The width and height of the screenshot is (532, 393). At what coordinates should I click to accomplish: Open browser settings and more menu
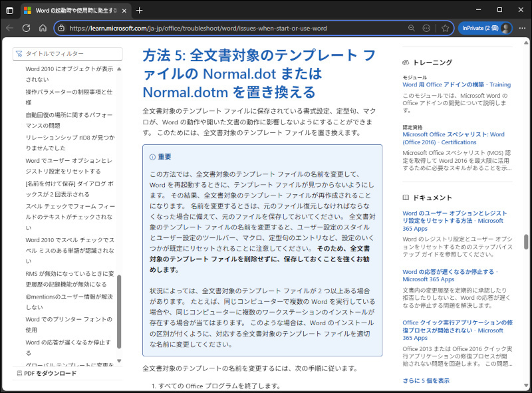click(523, 28)
